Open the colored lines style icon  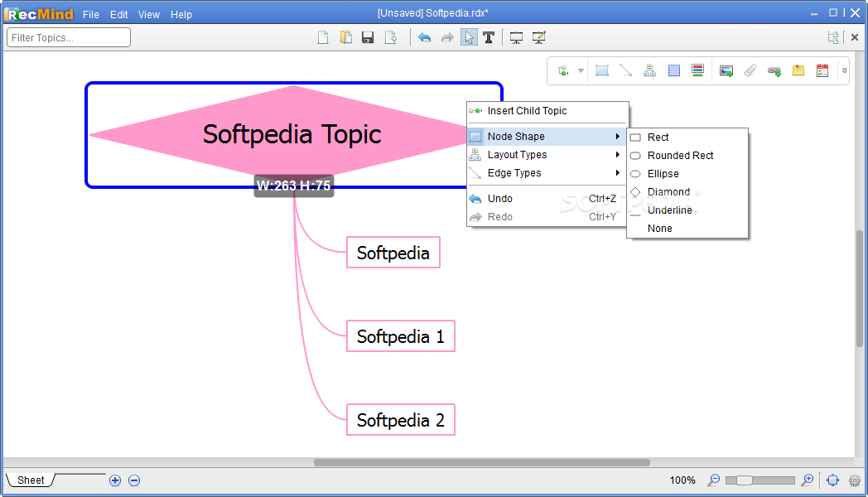click(697, 71)
